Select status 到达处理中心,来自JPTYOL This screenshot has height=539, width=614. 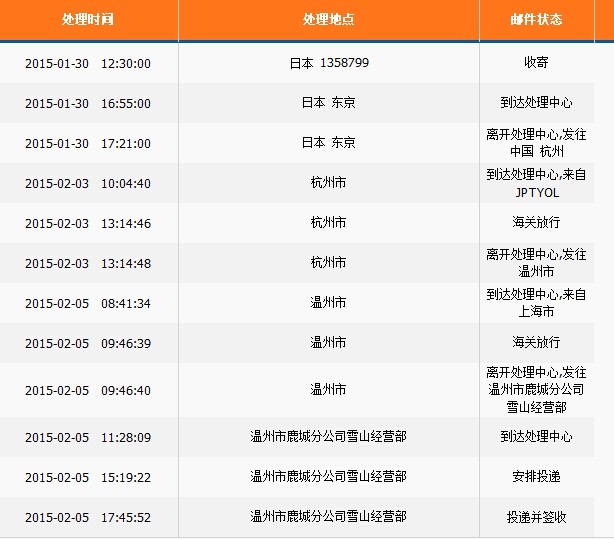536,183
